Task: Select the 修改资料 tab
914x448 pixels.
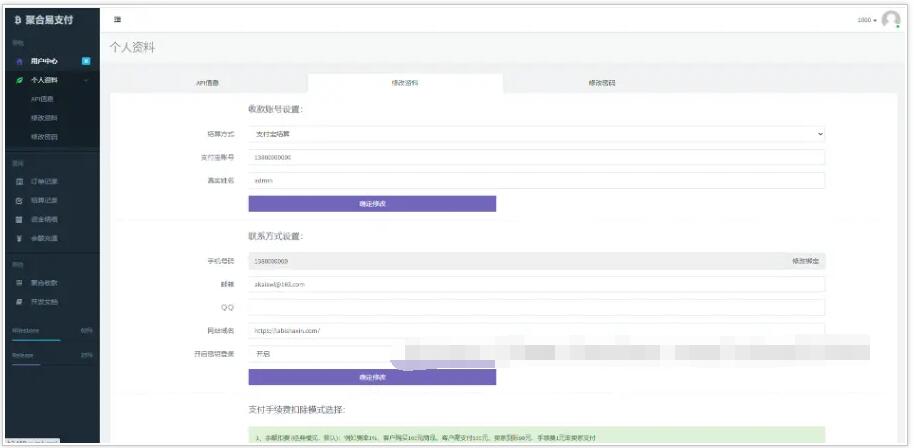Action: click(405, 83)
